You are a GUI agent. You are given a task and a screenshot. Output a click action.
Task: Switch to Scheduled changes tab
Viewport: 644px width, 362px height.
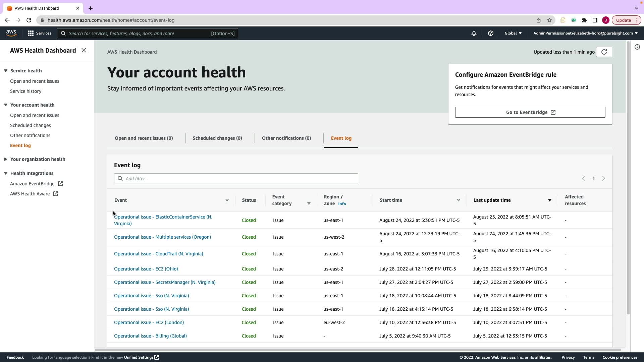tap(217, 138)
